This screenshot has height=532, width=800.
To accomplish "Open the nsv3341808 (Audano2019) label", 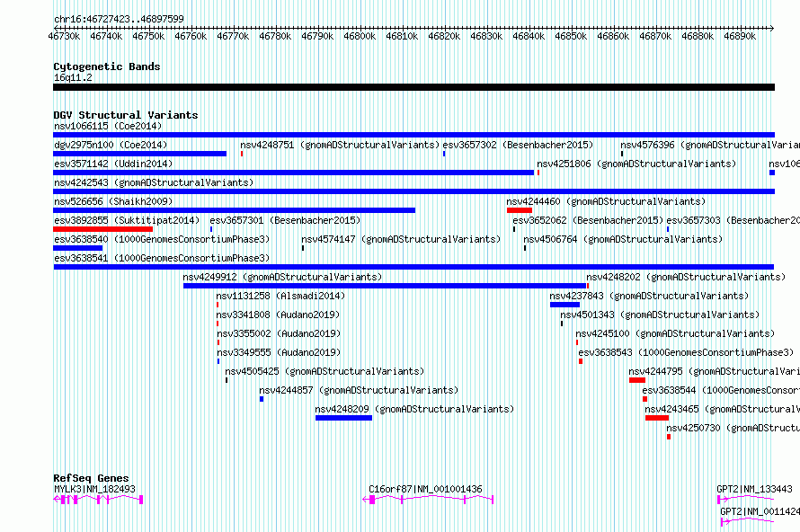I will tap(278, 315).
